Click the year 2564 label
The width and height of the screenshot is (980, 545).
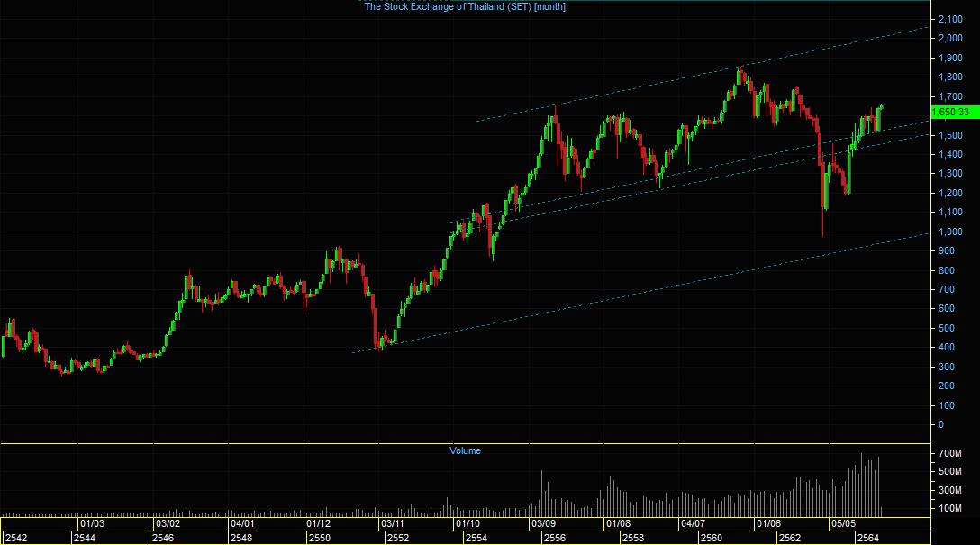868,538
